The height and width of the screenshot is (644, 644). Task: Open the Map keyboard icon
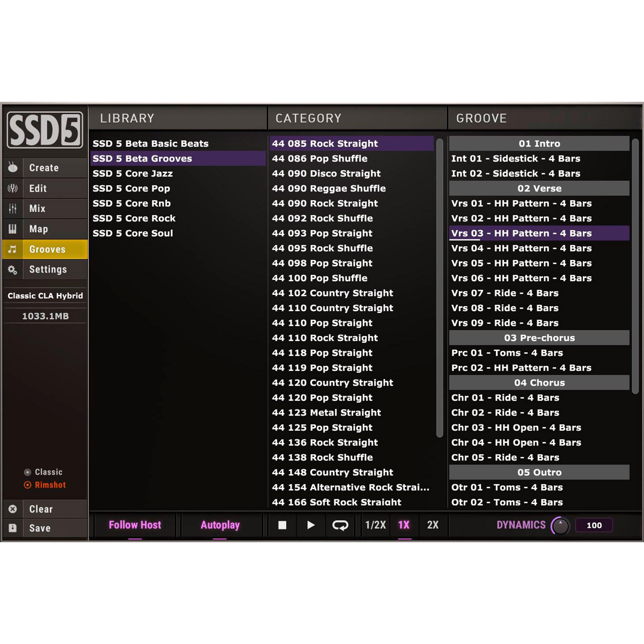[13, 229]
